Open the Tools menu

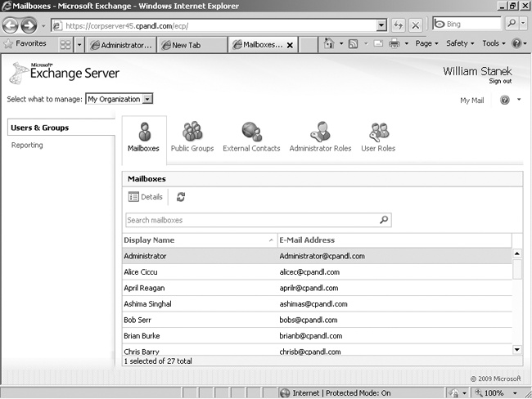(494, 43)
